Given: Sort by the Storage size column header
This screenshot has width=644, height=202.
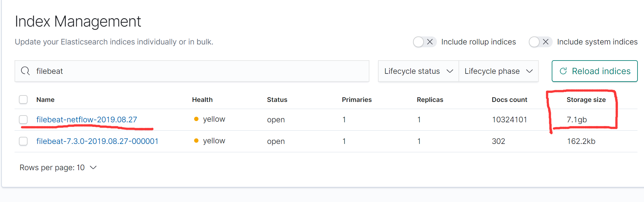Looking at the screenshot, I should [586, 99].
